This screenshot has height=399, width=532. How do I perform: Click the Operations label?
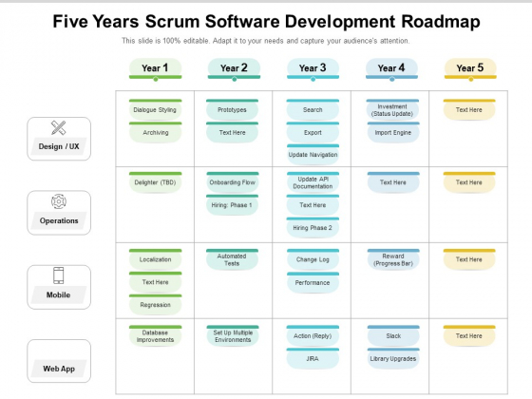click(59, 220)
